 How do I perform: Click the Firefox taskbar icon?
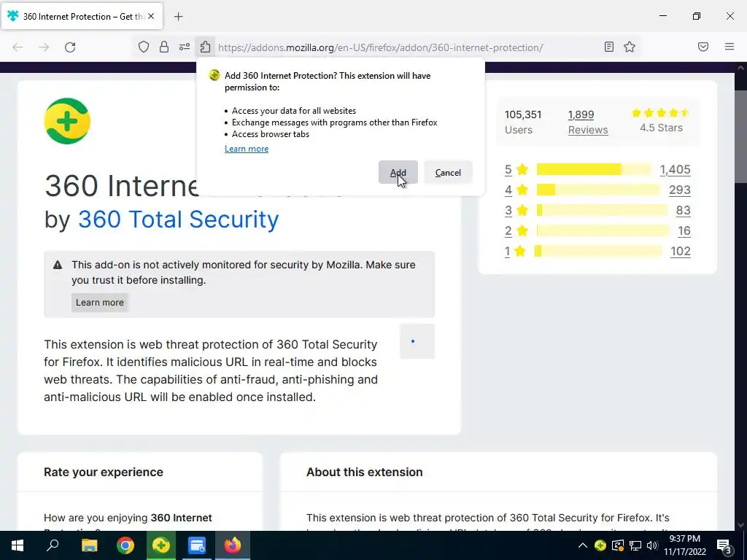(233, 545)
